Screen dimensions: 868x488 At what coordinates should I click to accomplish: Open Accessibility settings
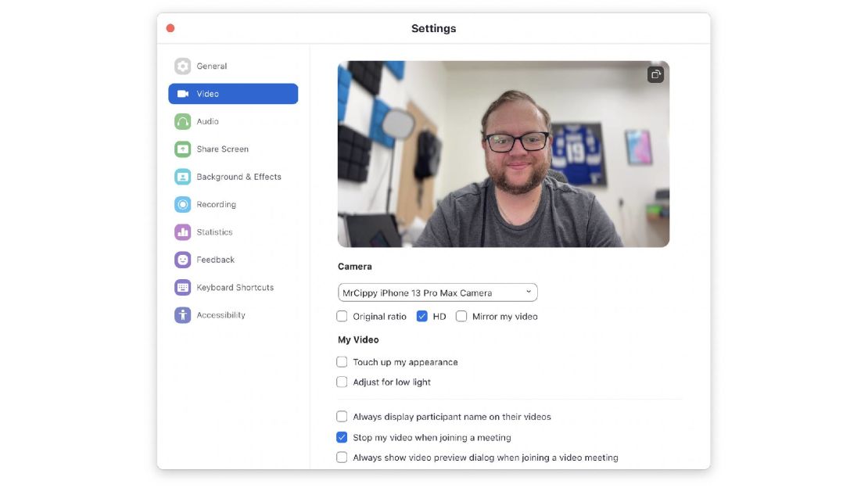click(x=233, y=315)
